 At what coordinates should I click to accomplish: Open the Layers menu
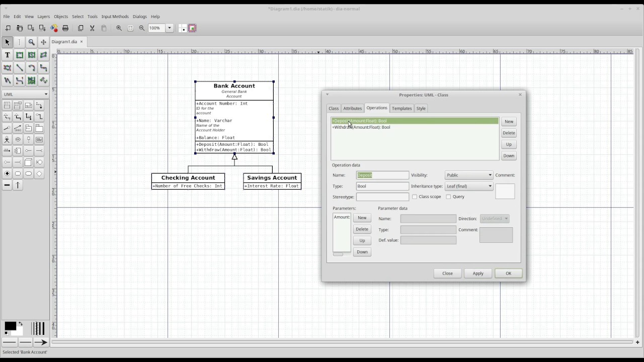pyautogui.click(x=44, y=17)
